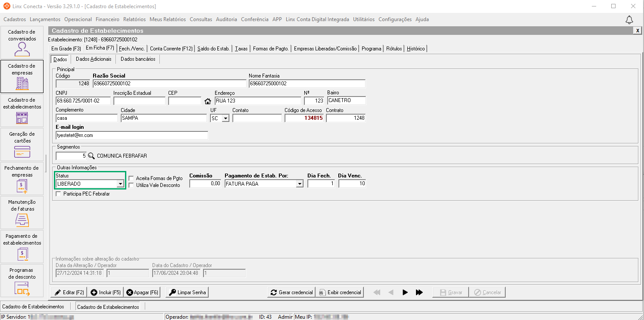Open the Formas de Pagto. tab

[x=271, y=49]
